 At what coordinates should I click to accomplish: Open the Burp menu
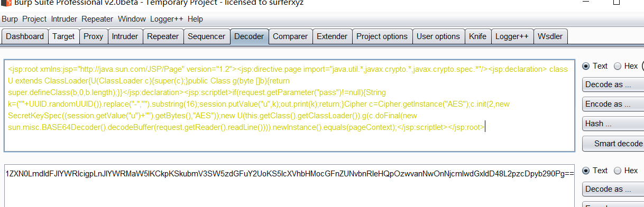(10, 19)
